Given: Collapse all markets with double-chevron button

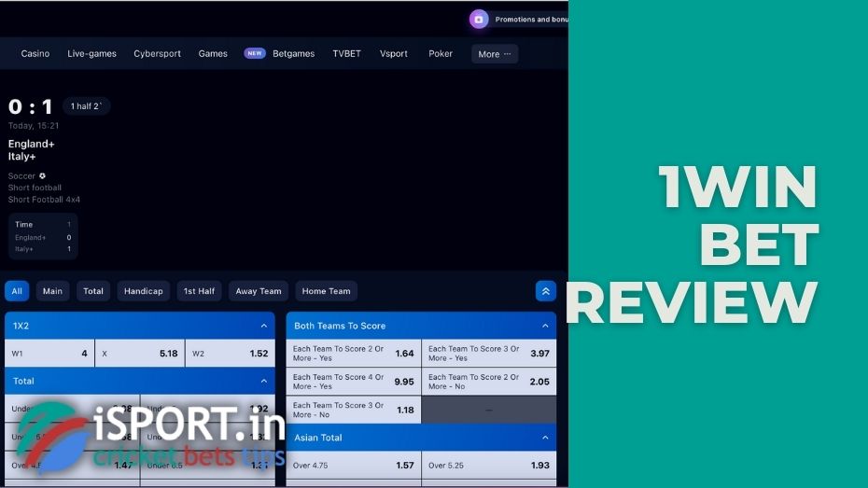Looking at the screenshot, I should click(x=545, y=291).
